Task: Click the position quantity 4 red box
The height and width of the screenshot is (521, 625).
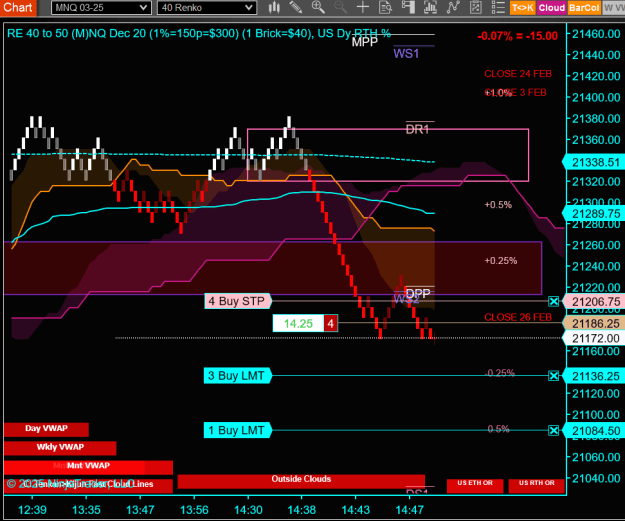Action: pos(330,324)
